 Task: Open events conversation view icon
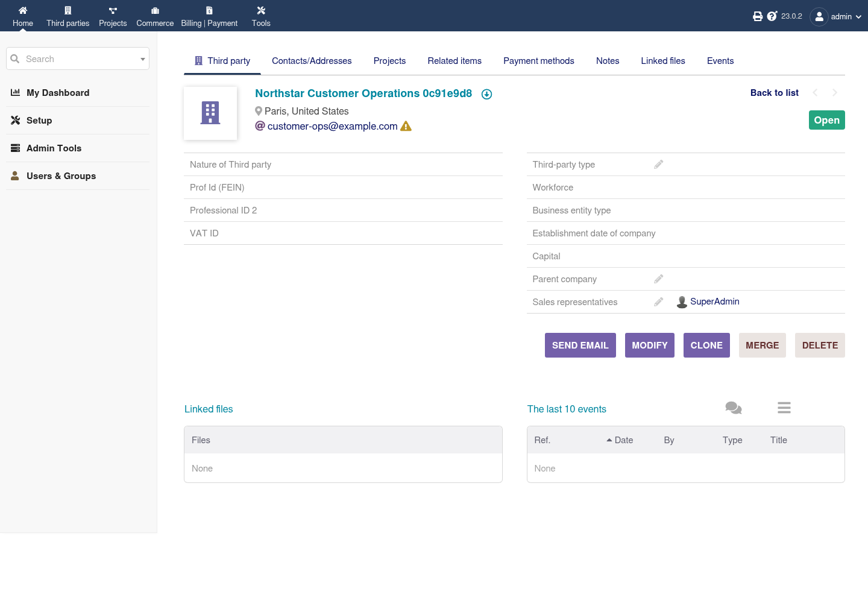point(734,408)
